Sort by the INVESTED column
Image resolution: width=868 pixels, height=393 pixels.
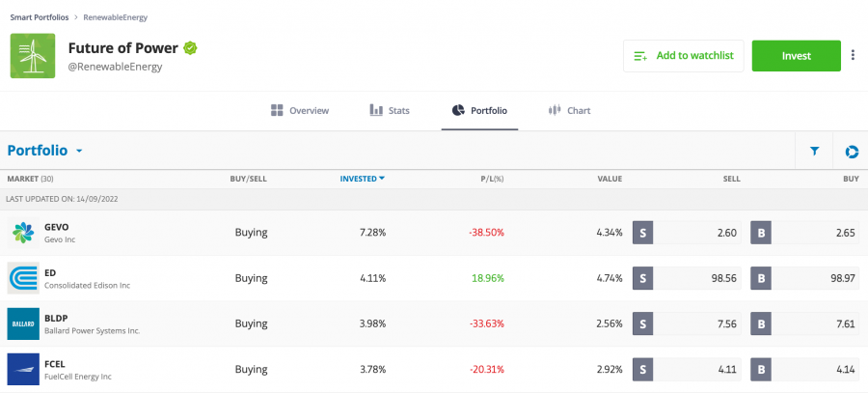tap(362, 179)
